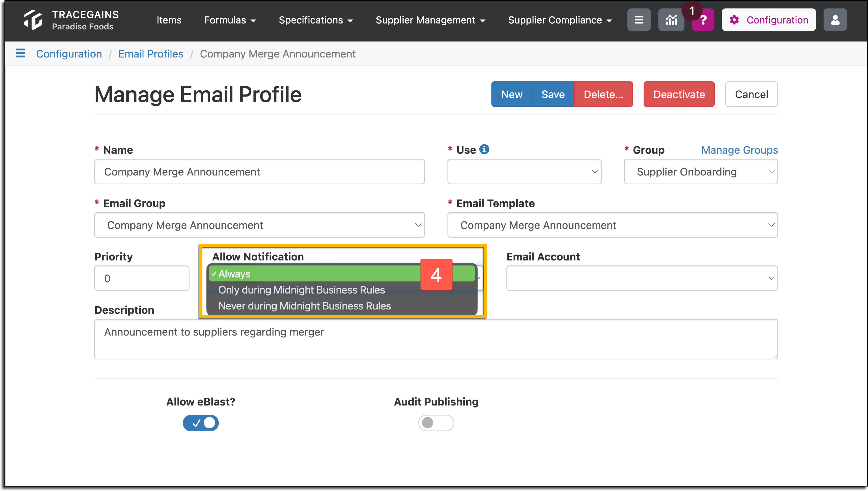Go to Configuration breadcrumb
Viewport: 868px width, 491px height.
coord(69,54)
